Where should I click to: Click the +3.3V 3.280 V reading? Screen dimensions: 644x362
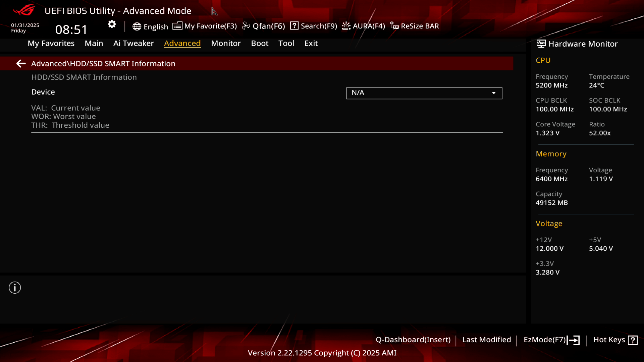point(547,272)
